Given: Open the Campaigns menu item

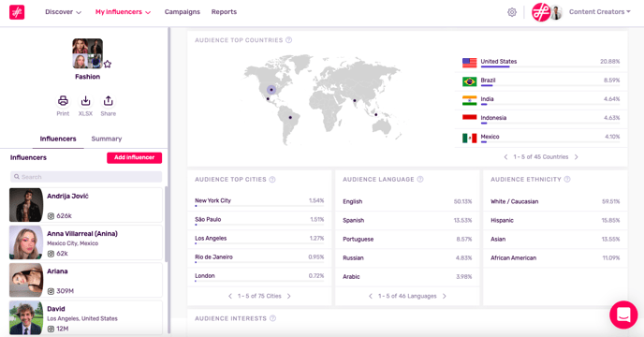Looking at the screenshot, I should (x=183, y=12).
